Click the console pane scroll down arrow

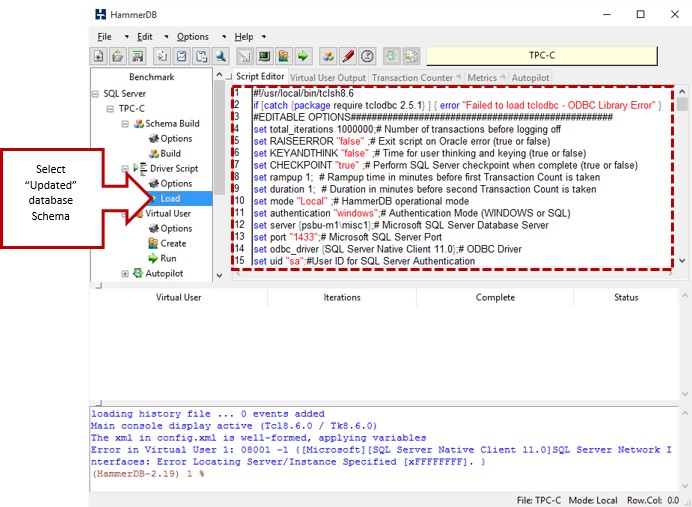[684, 486]
